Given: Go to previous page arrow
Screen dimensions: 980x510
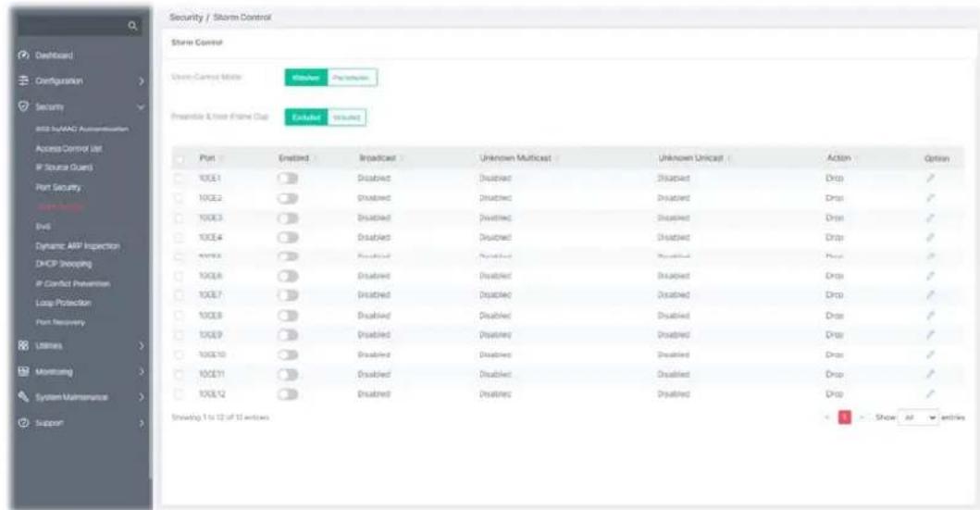Looking at the screenshot, I should pyautogui.click(x=827, y=417).
